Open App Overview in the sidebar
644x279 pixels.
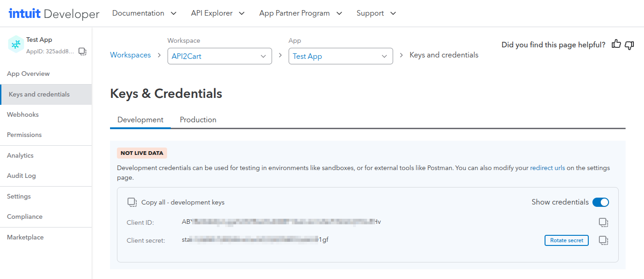point(46,74)
